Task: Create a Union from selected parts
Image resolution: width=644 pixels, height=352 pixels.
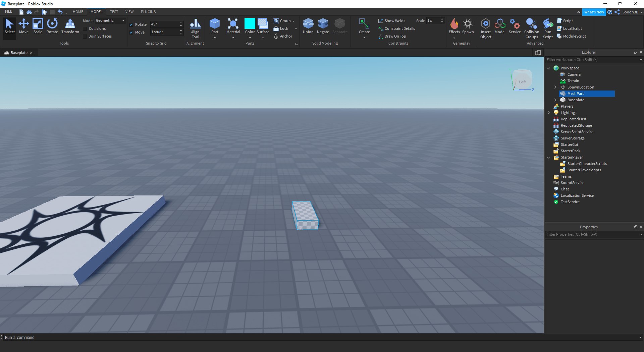Action: click(x=308, y=26)
